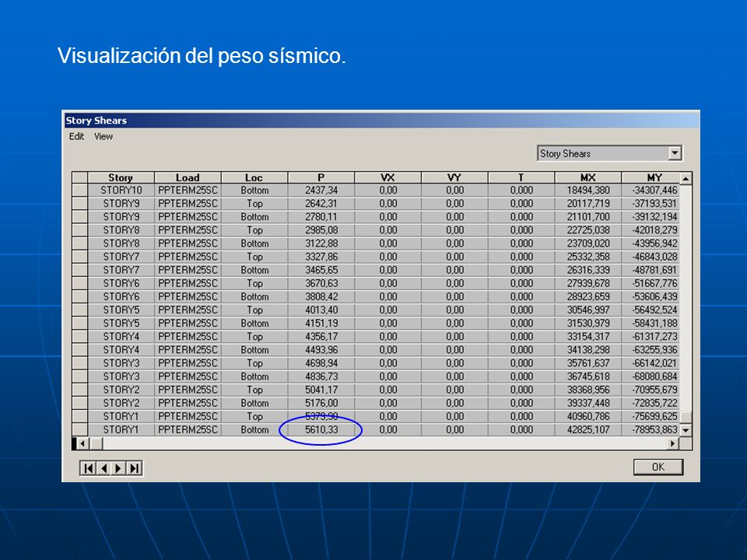Screen dimensions: 747x560
Task: Go to the previous record arrow
Action: click(103, 468)
